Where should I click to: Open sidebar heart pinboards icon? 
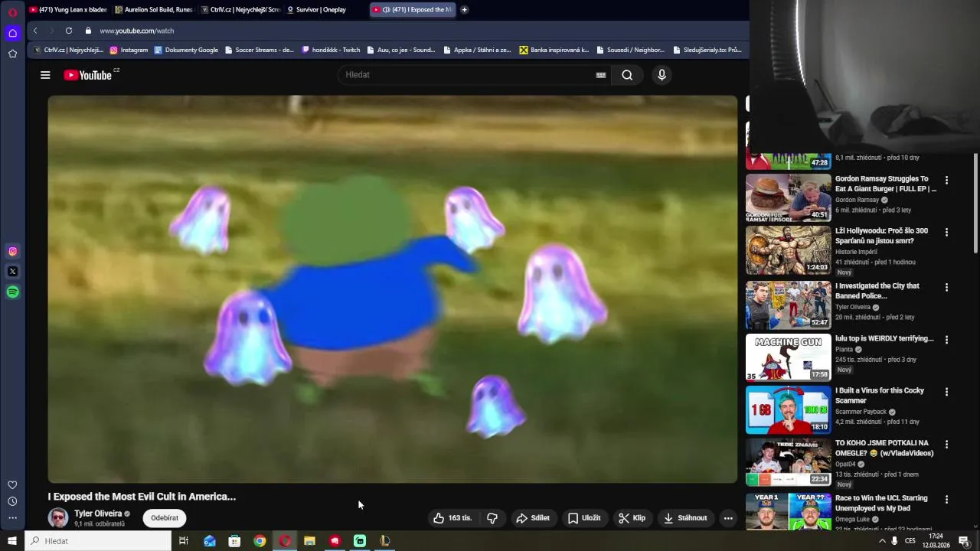(x=12, y=484)
